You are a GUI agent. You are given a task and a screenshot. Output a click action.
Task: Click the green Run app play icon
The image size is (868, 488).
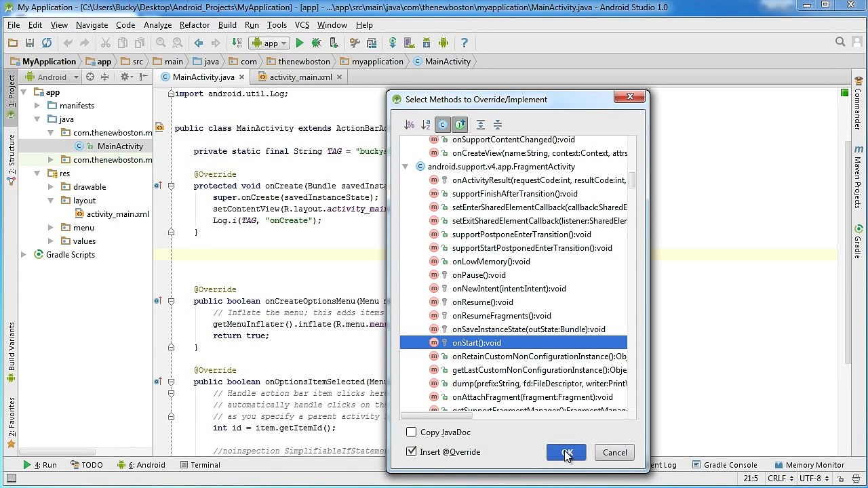point(299,43)
